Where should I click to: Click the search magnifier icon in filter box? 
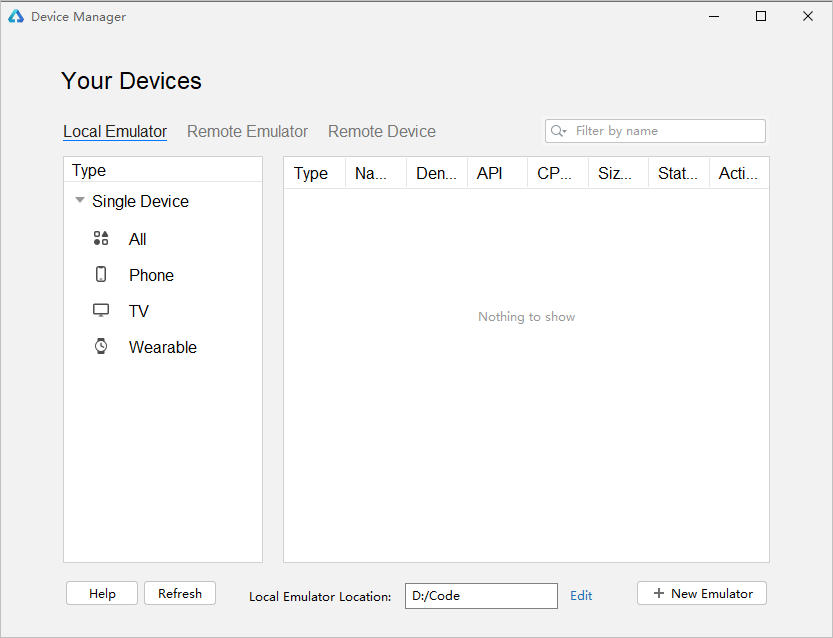point(558,131)
